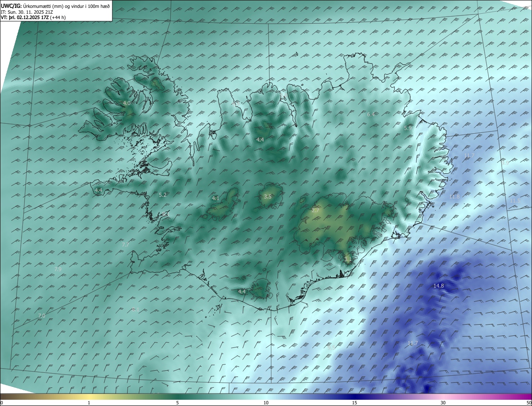Viewport: 532px width, 406px height.
Task: Click the 3.1 value on Öræfajökull
Action: click(348, 259)
